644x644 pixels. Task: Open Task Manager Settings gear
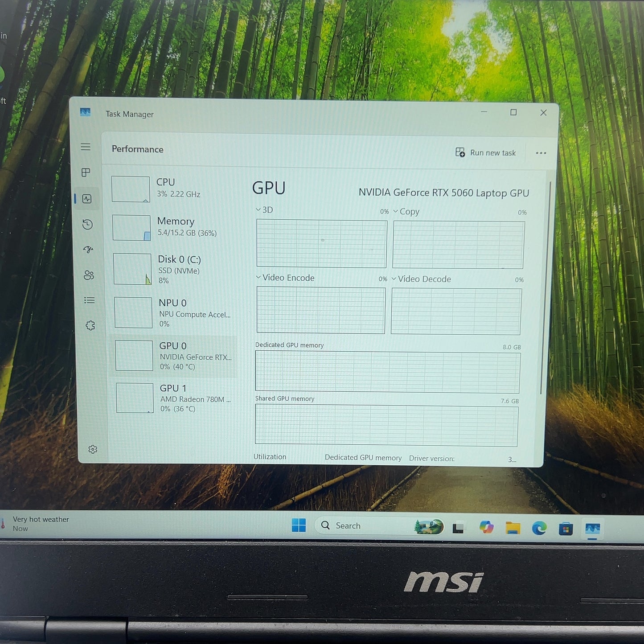coord(93,449)
